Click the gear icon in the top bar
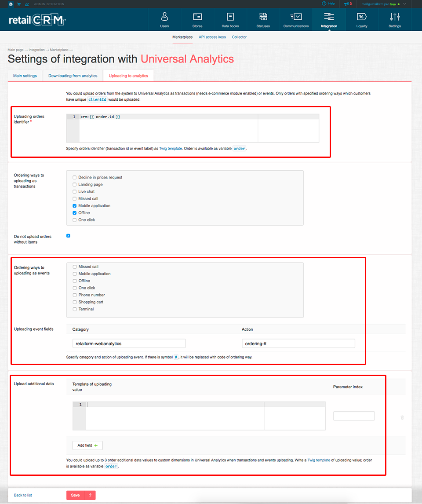422x504 pixels. [11, 4]
